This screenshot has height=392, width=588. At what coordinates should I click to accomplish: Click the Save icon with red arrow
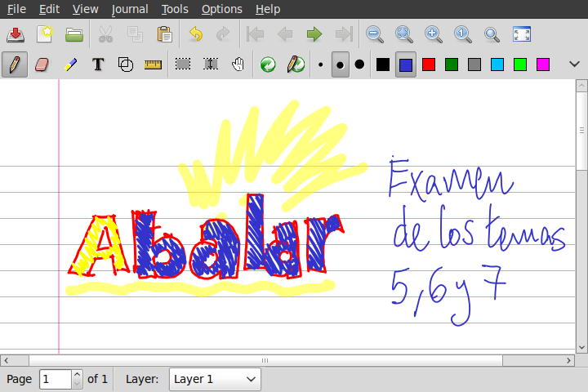[x=16, y=34]
